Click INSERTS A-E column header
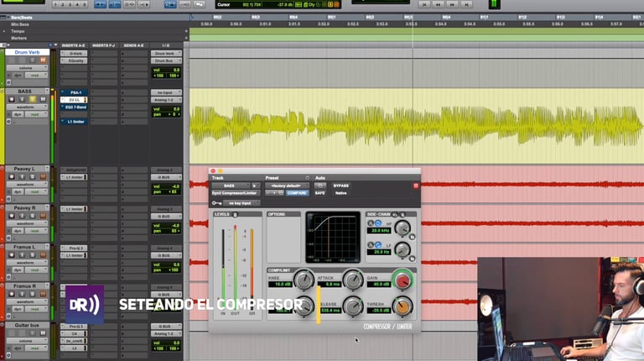The height and width of the screenshot is (361, 644). pos(74,45)
